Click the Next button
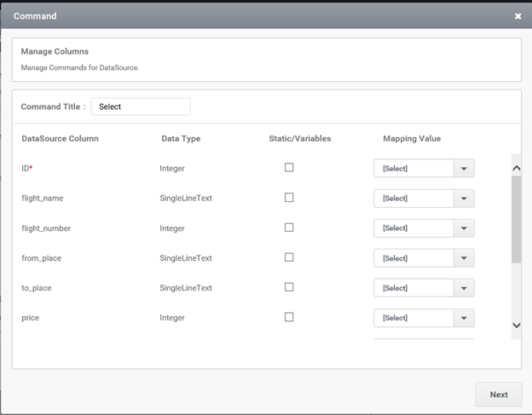The image size is (532, 415). (499, 395)
